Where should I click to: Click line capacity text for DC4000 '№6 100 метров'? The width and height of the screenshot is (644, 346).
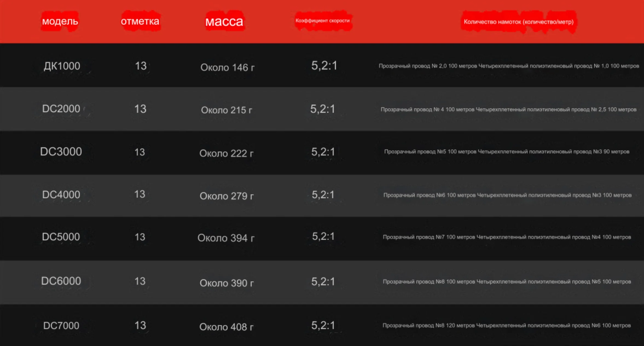[x=456, y=195]
